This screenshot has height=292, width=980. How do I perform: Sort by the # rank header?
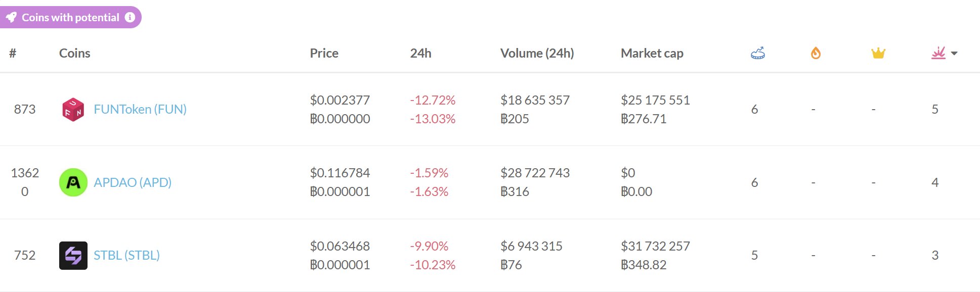click(x=13, y=53)
